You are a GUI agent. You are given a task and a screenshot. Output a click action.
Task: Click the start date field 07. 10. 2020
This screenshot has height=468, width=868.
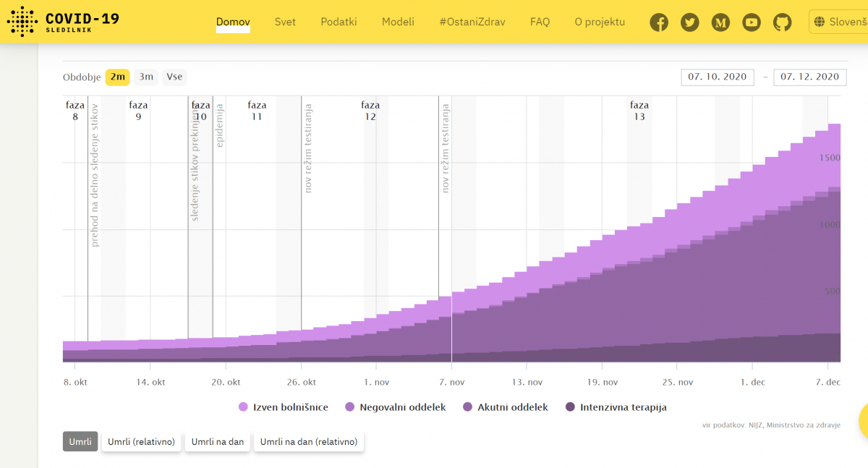[x=717, y=77]
